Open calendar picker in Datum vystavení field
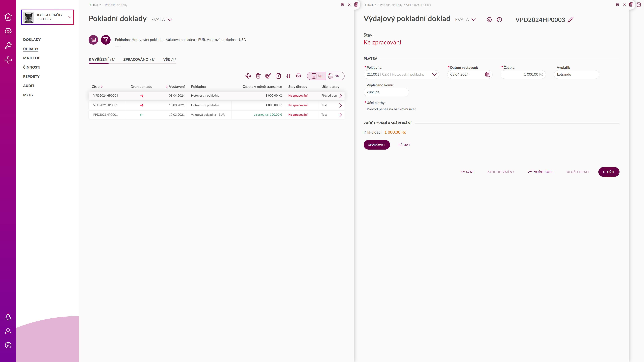The width and height of the screenshot is (644, 362). click(x=487, y=74)
